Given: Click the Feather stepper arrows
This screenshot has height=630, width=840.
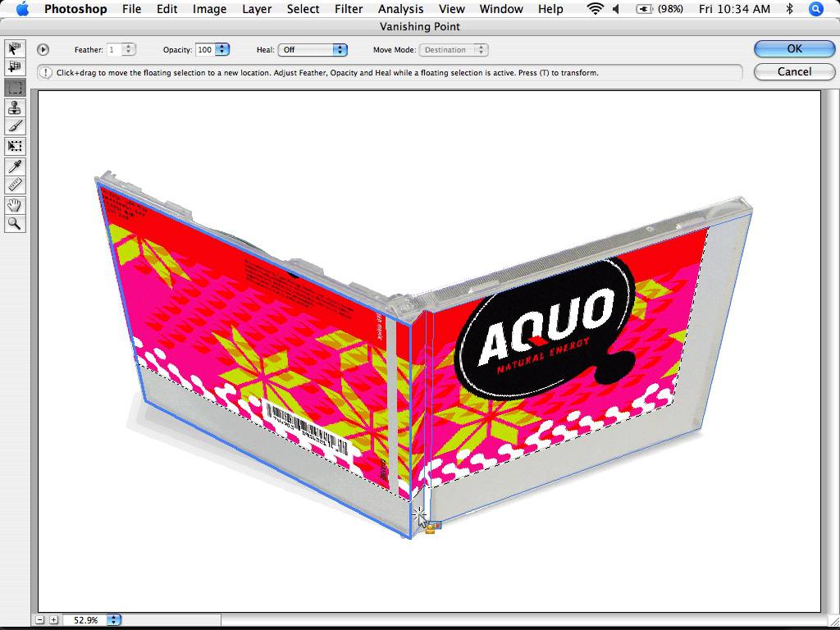Looking at the screenshot, I should click(x=129, y=50).
